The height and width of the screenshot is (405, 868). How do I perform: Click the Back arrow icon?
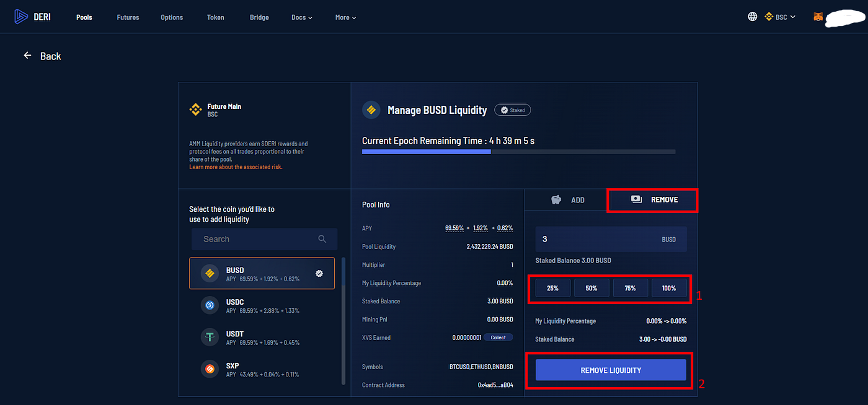click(27, 56)
